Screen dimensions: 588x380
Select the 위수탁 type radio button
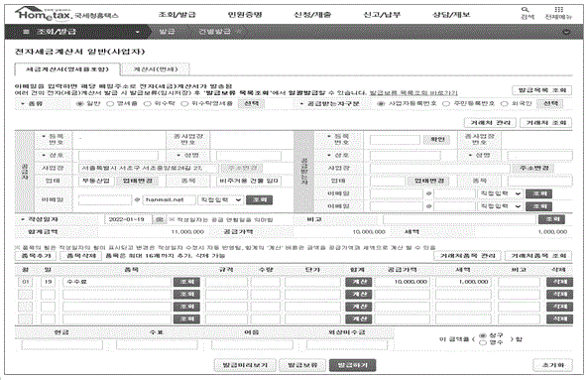(148, 103)
